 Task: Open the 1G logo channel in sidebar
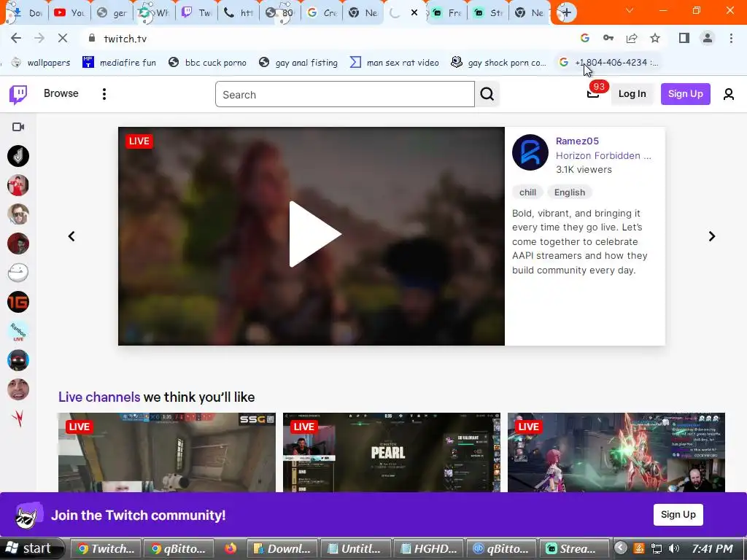18,302
